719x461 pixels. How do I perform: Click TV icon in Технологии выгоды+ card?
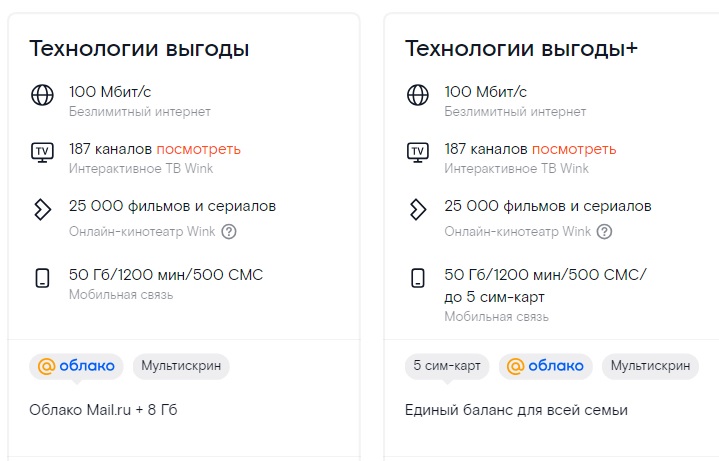click(418, 152)
